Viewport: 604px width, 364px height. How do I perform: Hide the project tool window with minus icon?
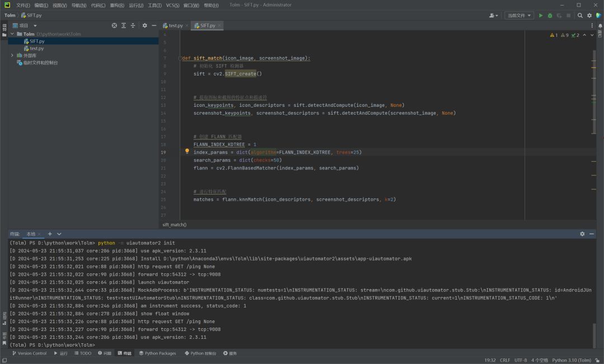tap(154, 26)
